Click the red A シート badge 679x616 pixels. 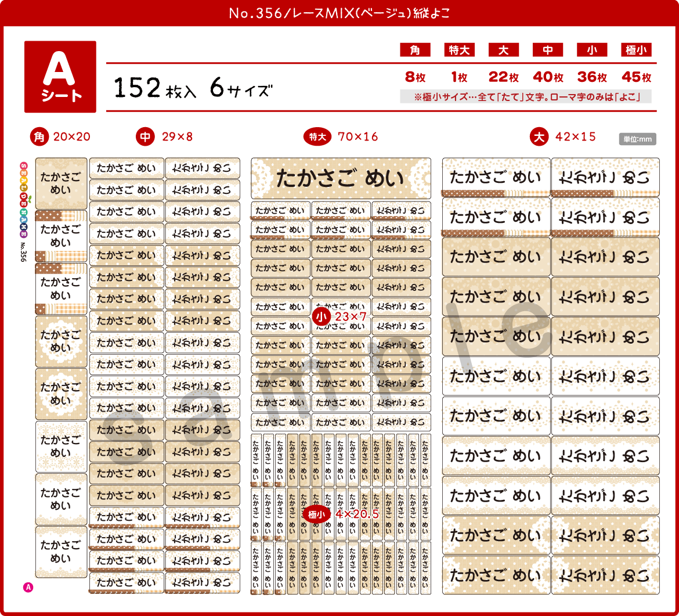[x=60, y=77]
